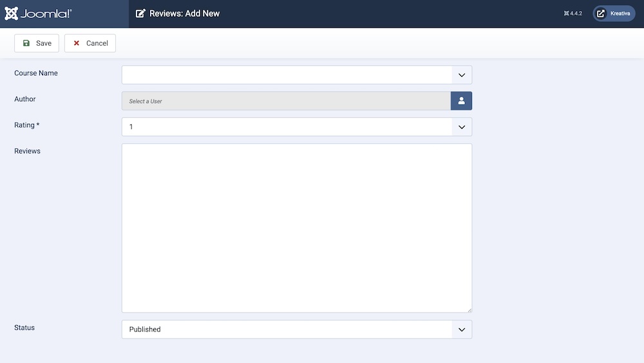Click the 'Rating *' field label

(x=27, y=125)
